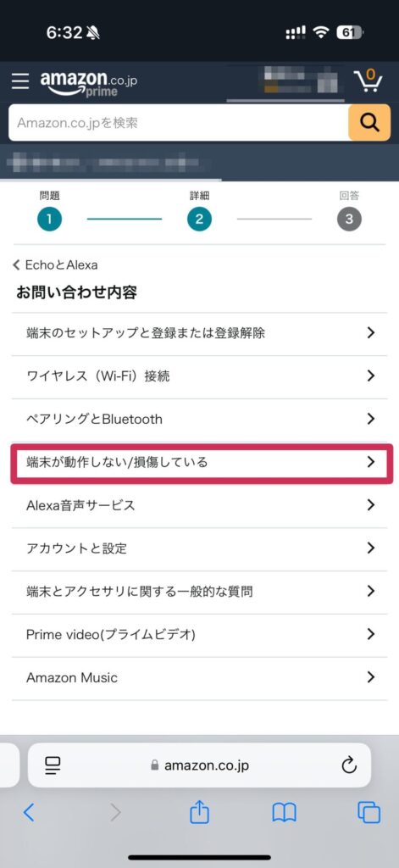This screenshot has height=868, width=399.
Task: Tap the amazon.co.jp address bar
Action: (199, 765)
